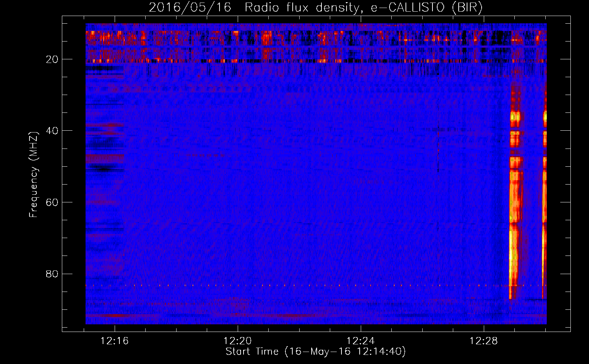
Task: Click the "Start Time (16-May-16 12:14:40)" label
Action: point(316,352)
